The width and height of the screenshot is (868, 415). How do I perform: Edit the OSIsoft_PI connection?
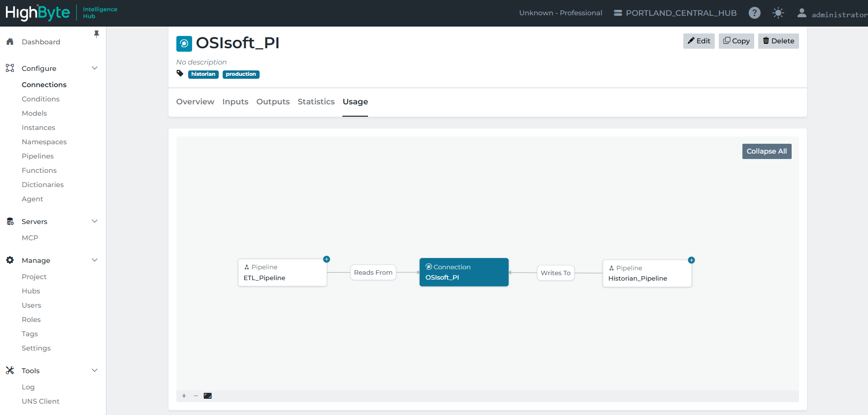699,41
